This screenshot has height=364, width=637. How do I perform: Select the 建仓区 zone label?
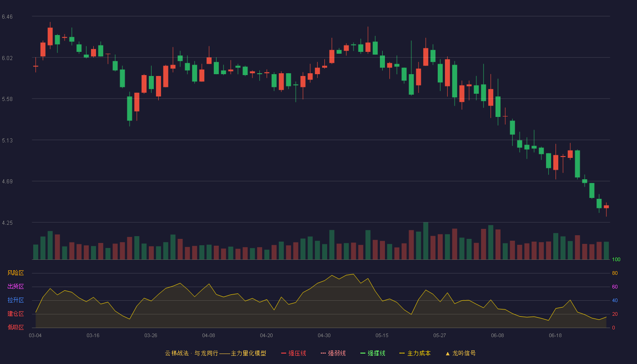coord(15,314)
